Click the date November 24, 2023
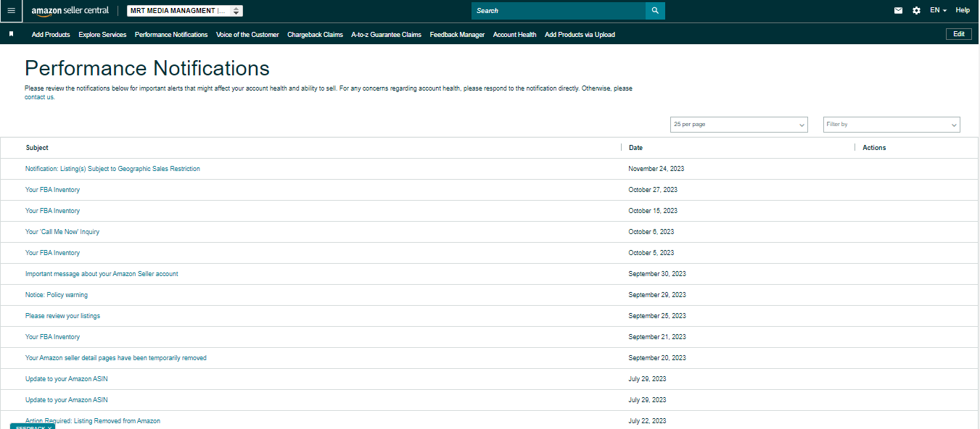Screen dimensions: 980x429 pyautogui.click(x=656, y=169)
